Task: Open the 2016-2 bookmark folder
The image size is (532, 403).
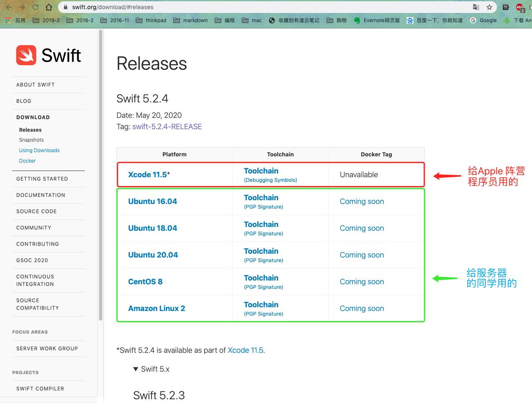Action: (x=80, y=20)
